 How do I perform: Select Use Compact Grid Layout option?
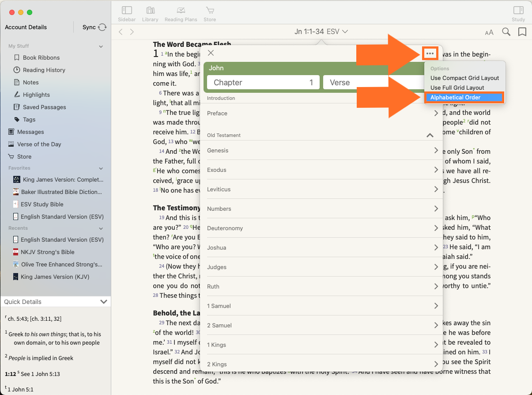pos(464,78)
